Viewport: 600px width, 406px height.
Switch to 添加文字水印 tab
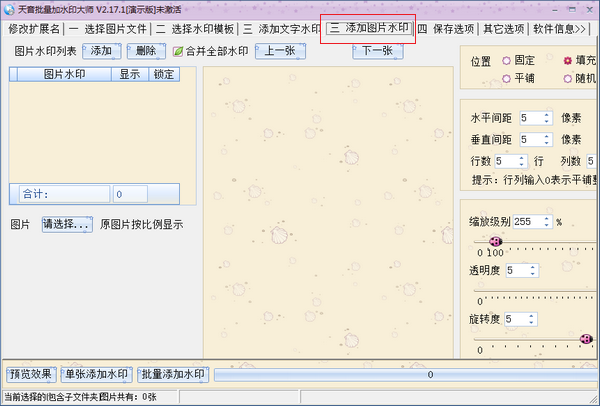(x=281, y=29)
